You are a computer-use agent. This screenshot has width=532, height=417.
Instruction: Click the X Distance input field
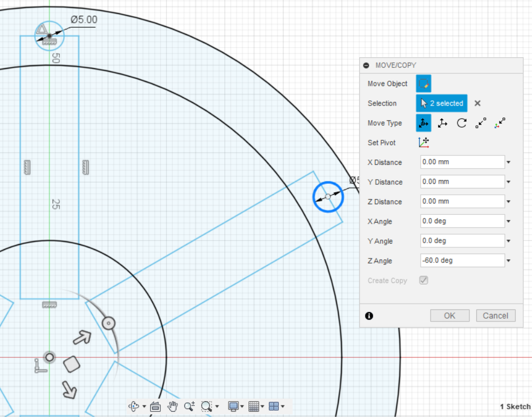point(463,162)
